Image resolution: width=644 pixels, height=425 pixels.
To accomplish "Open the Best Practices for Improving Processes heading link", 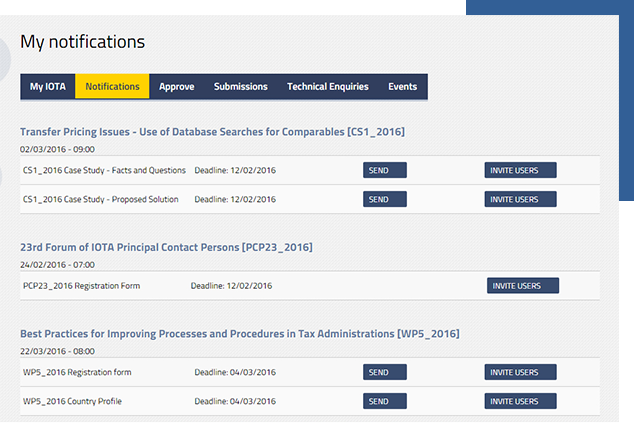I will click(x=239, y=333).
